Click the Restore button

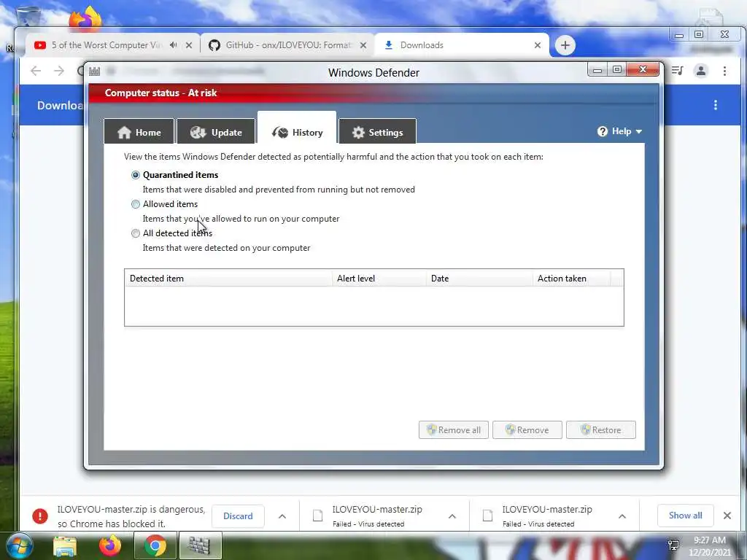pyautogui.click(x=601, y=430)
